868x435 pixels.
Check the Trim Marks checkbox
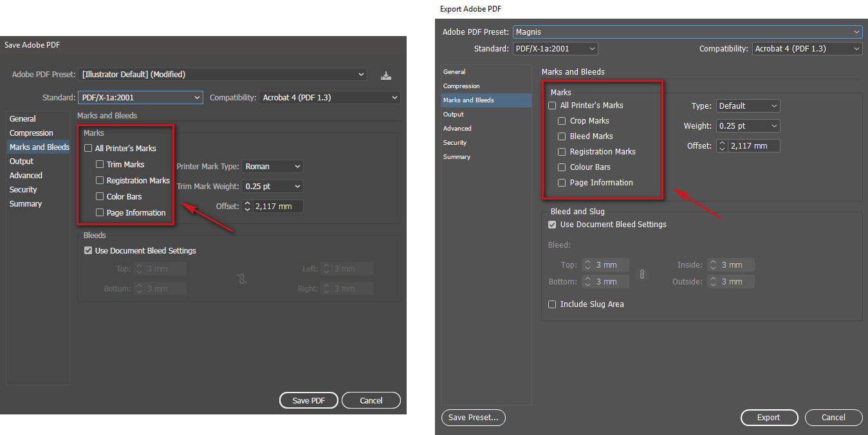click(99, 164)
